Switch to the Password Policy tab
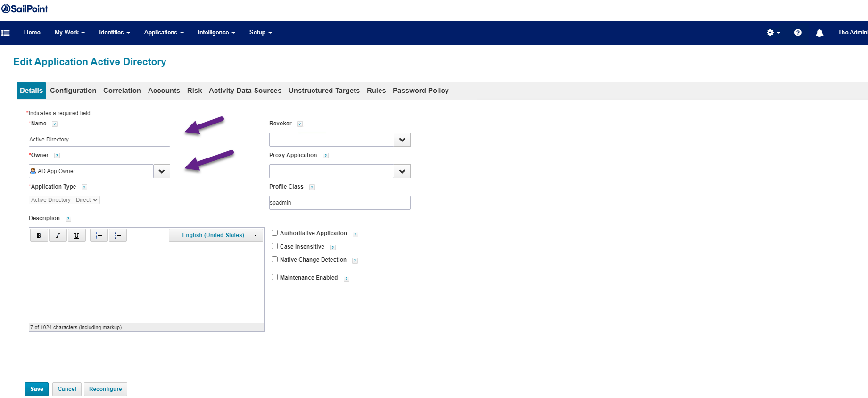Image resolution: width=868 pixels, height=398 pixels. click(x=421, y=91)
